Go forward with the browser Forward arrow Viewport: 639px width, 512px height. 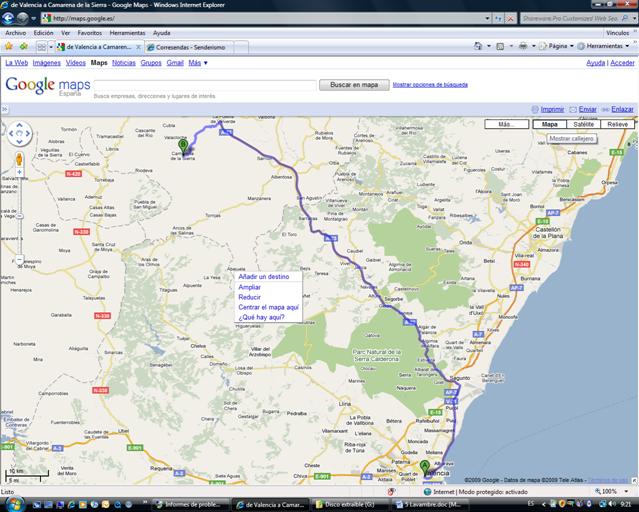tap(22, 18)
